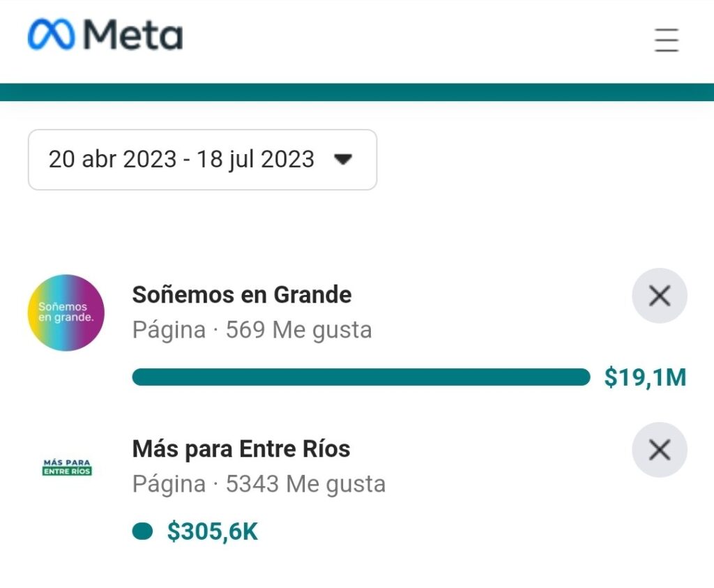Screen dimensions: 714x588
Task: Remove Soñemos en Grande from comparison
Action: pyautogui.click(x=660, y=296)
